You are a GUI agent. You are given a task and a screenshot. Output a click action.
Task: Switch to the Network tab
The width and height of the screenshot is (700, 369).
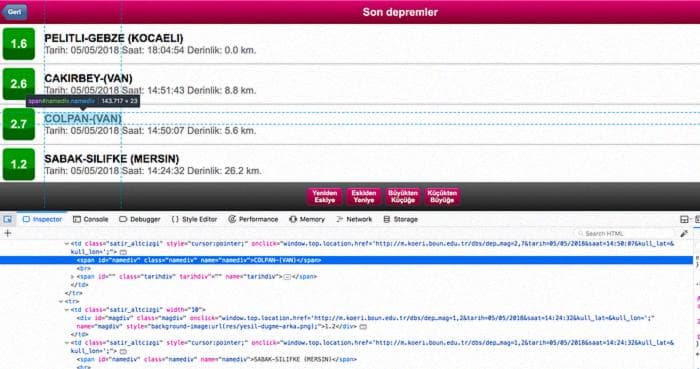354,219
